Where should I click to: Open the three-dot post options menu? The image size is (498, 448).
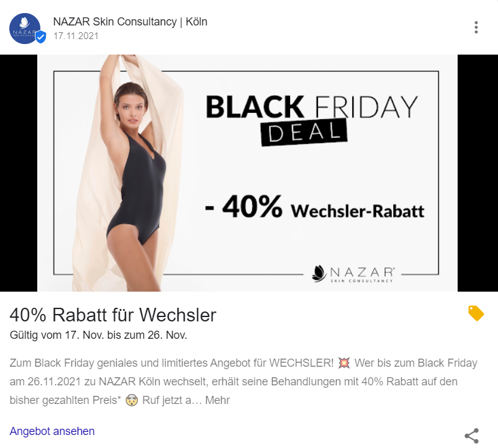(476, 27)
